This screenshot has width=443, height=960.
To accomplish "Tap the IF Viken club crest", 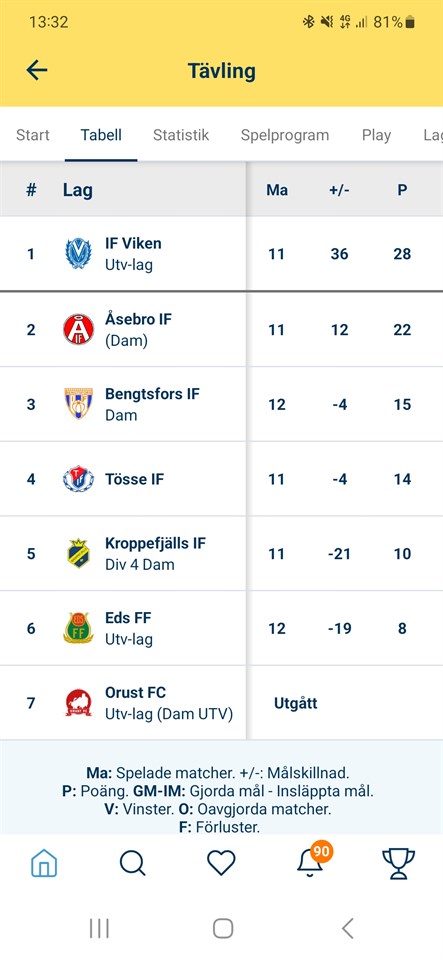I will (x=78, y=253).
